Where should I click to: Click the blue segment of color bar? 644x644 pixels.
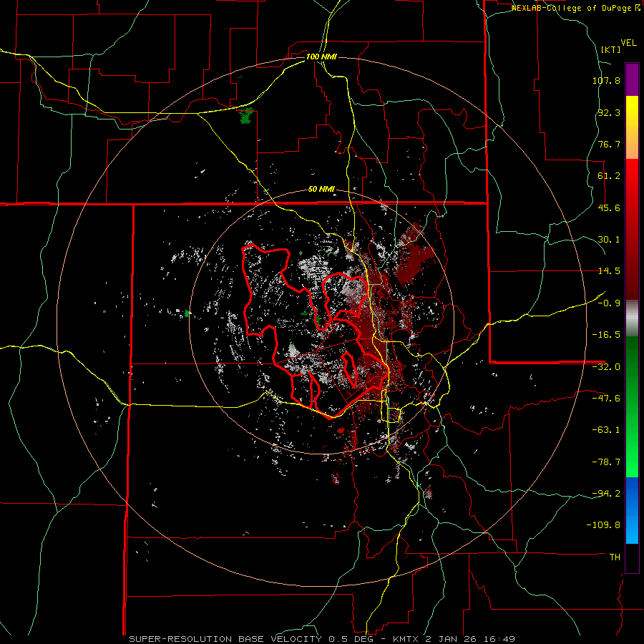[x=632, y=510]
